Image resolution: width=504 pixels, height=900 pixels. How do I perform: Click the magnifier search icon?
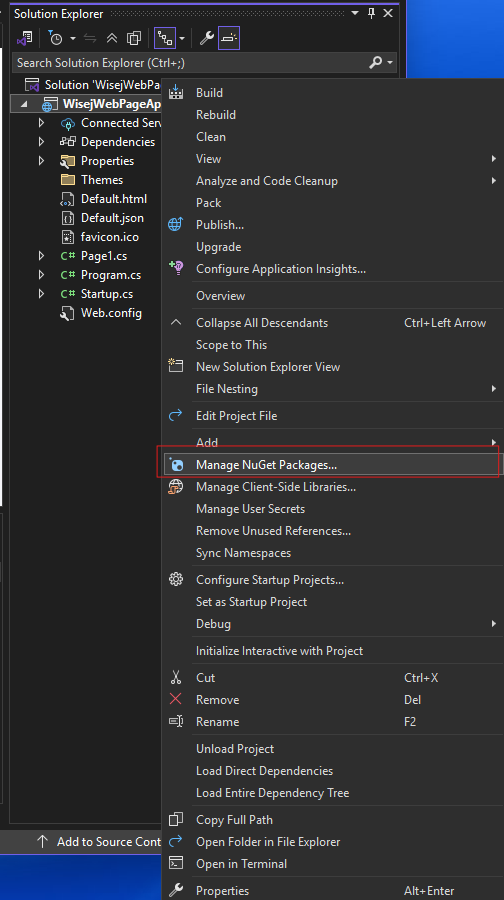pos(375,62)
